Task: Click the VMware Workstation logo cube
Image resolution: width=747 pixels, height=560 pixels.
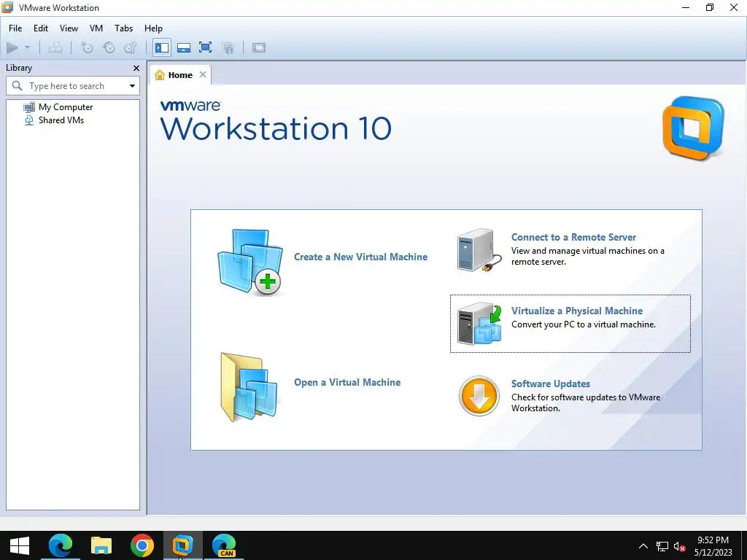Action: [693, 128]
